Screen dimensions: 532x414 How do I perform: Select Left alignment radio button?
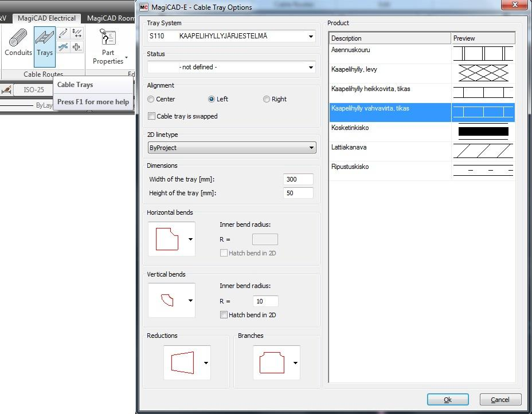[212, 99]
